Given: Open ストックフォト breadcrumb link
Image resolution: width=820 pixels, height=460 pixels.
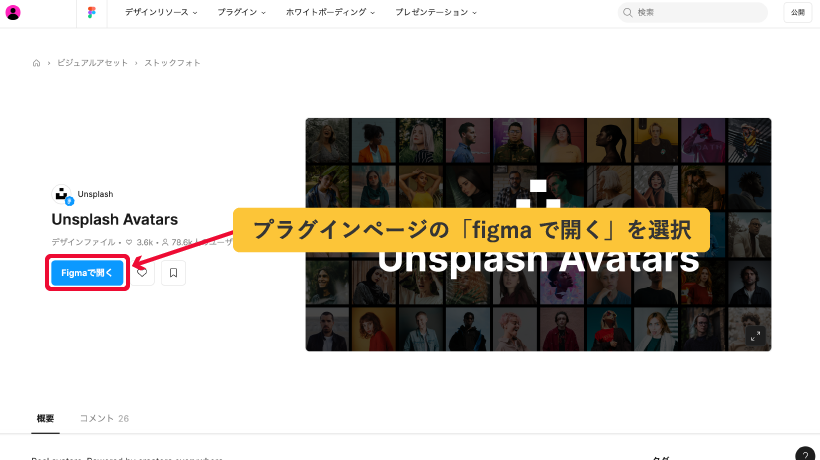Looking at the screenshot, I should coord(172,63).
